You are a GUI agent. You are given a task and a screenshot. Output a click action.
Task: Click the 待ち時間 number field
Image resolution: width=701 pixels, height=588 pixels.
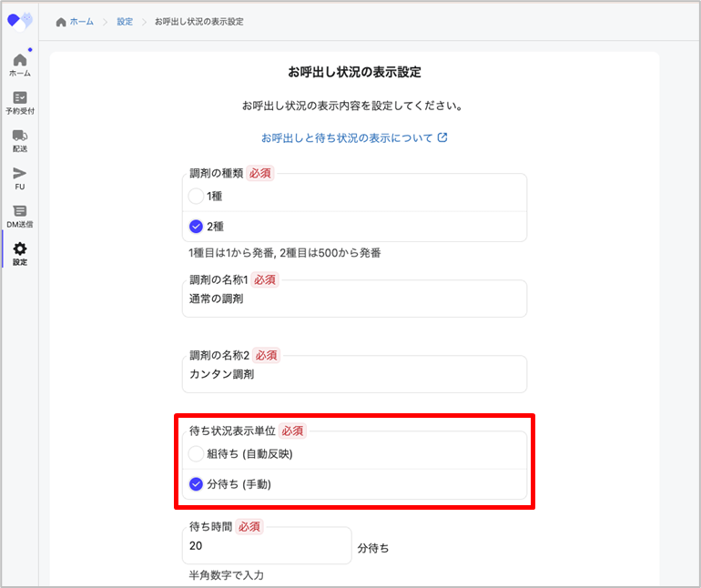tap(266, 547)
